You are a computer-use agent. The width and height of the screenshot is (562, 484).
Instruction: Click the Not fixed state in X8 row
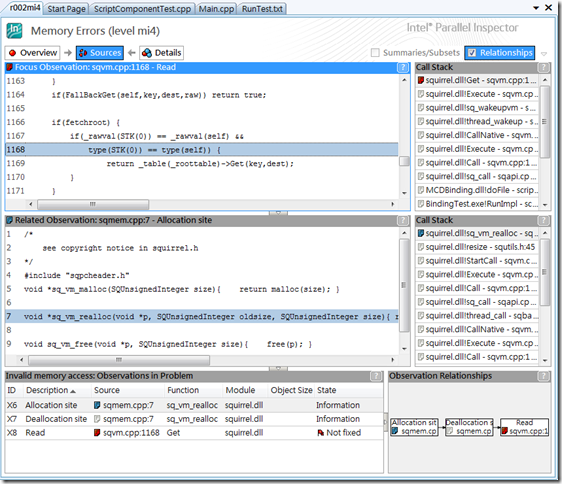click(339, 433)
